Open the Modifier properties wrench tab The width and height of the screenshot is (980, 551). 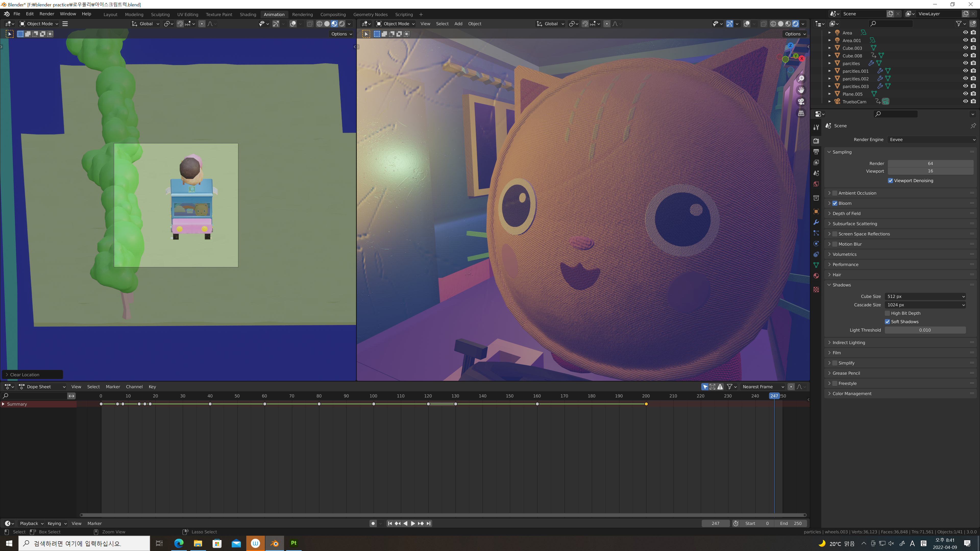pyautogui.click(x=816, y=222)
